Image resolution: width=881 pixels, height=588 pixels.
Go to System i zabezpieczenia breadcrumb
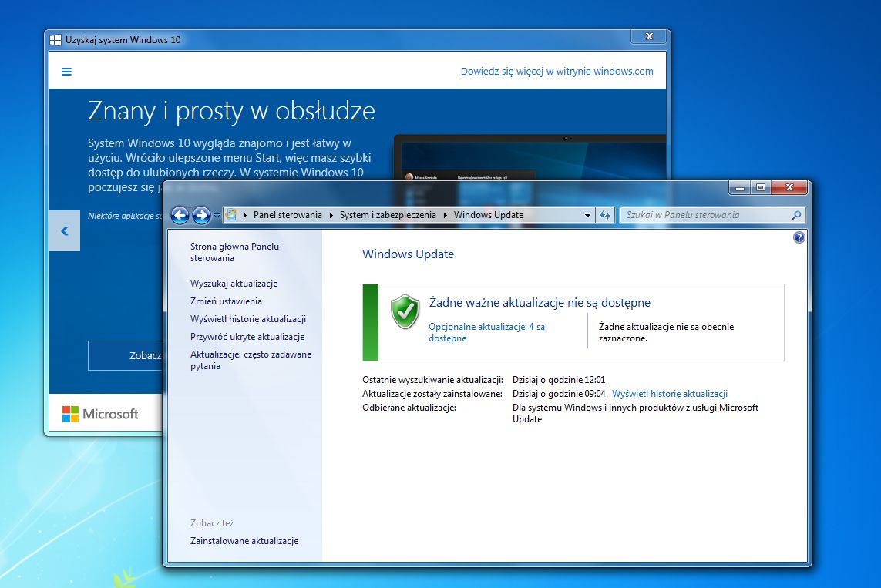pyautogui.click(x=388, y=215)
